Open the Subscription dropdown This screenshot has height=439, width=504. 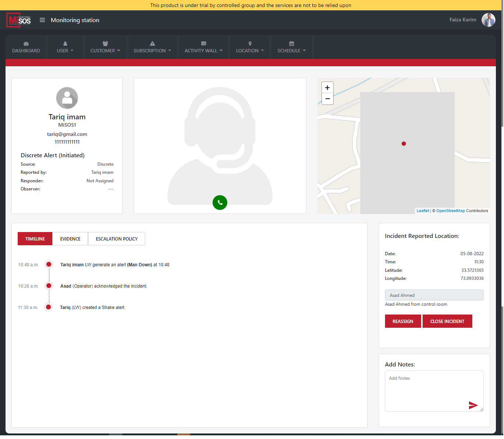pyautogui.click(x=152, y=47)
